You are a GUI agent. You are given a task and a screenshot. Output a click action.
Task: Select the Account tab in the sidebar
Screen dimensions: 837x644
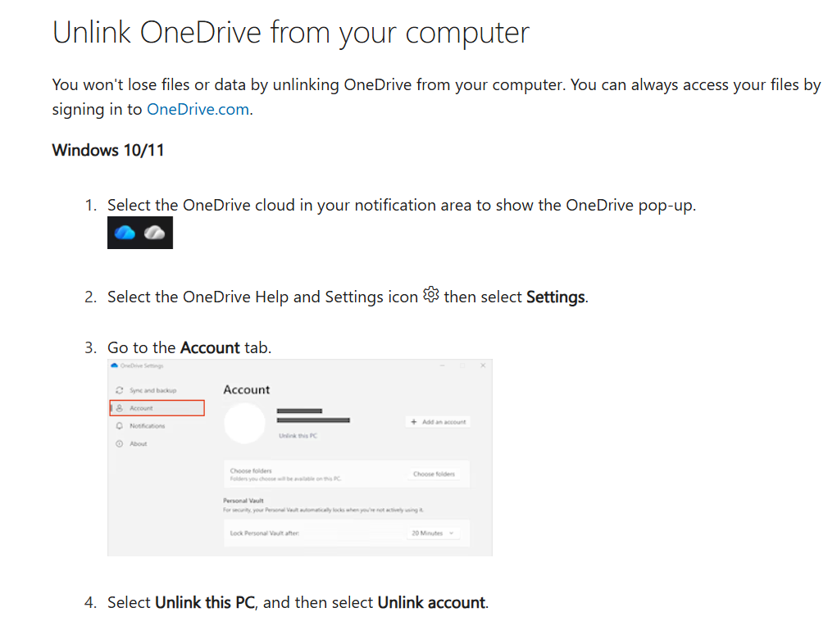(x=157, y=408)
